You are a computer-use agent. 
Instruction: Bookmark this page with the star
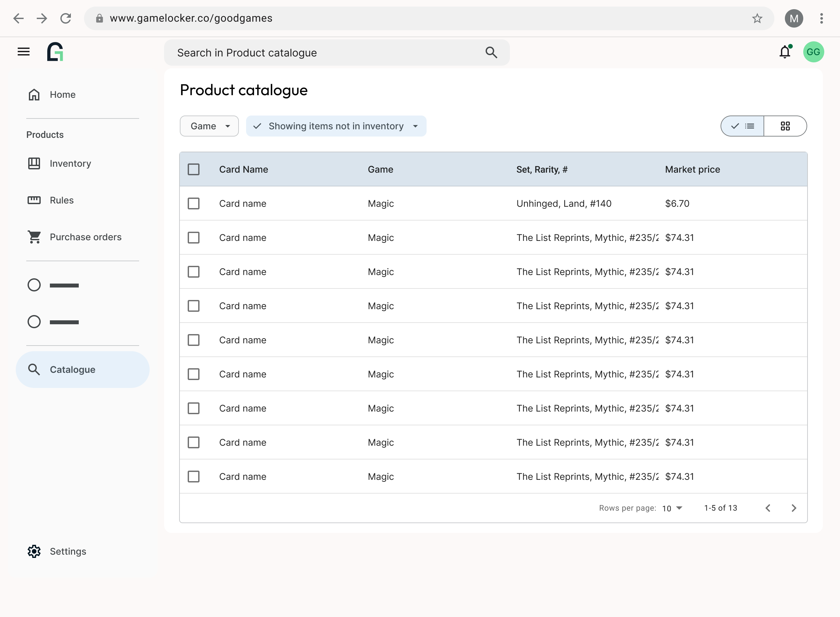coord(757,18)
